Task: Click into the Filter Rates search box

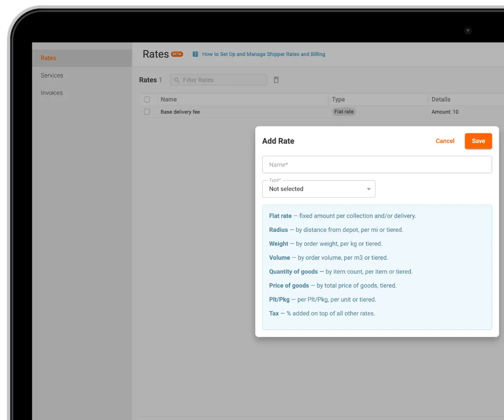Action: click(x=218, y=80)
